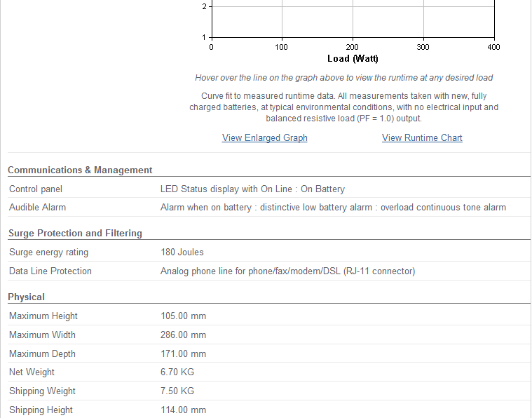Viewport: 532px width, 418px height.
Task: Click the Load (Watt) axis label
Action: pyautogui.click(x=353, y=59)
